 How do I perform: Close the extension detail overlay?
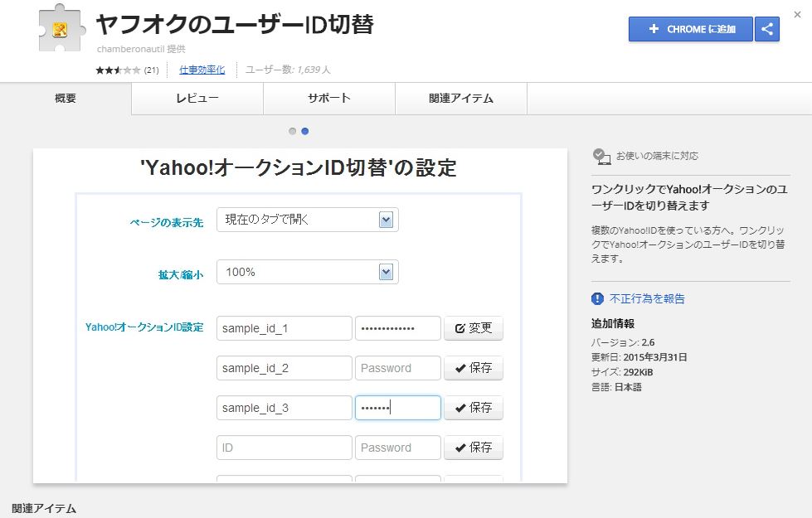click(798, 15)
